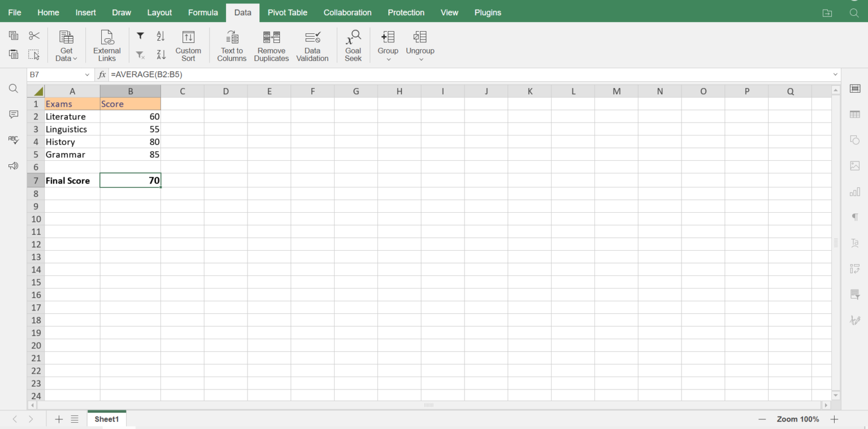Open External Links
This screenshot has height=429, width=868.
point(107,46)
